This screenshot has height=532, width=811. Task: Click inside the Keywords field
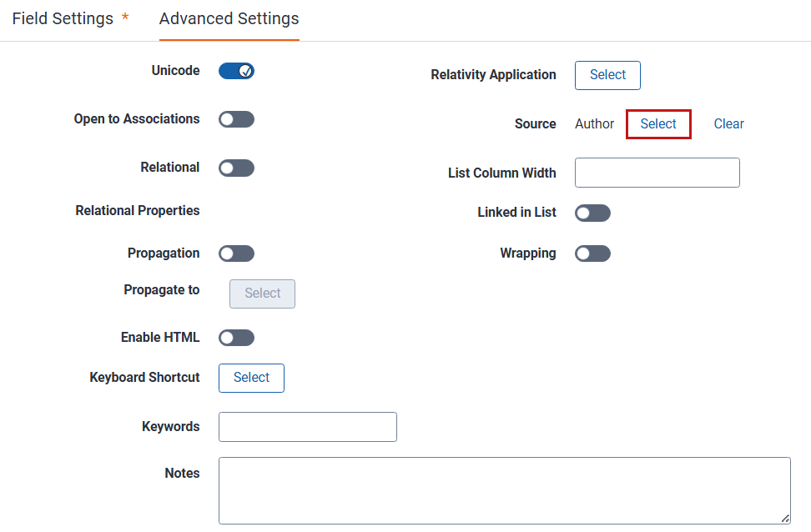click(x=307, y=426)
